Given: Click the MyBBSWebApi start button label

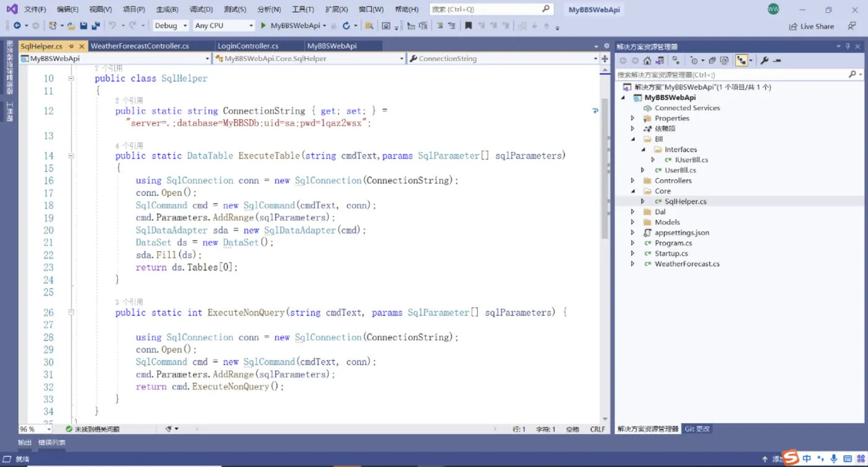Looking at the screenshot, I should point(296,25).
